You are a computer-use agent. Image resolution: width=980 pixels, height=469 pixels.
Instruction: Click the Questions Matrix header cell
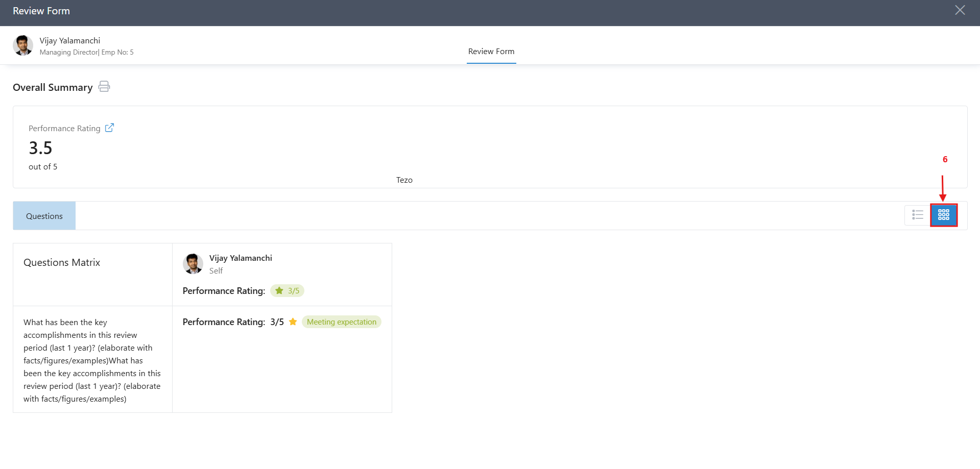point(61,262)
